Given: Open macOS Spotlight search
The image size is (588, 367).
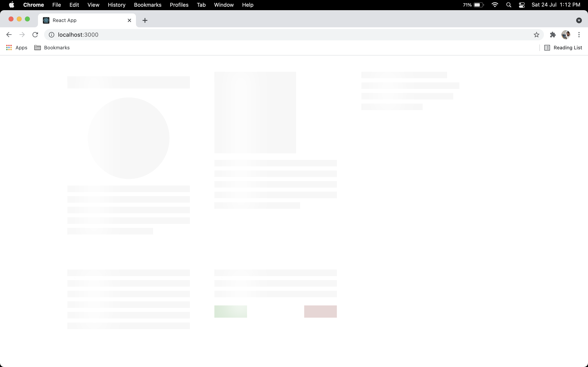Looking at the screenshot, I should 509,5.
